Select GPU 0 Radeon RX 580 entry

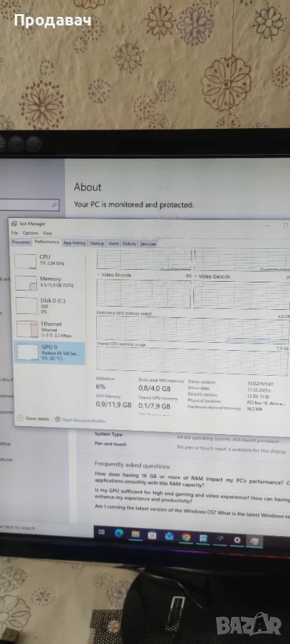click(49, 353)
